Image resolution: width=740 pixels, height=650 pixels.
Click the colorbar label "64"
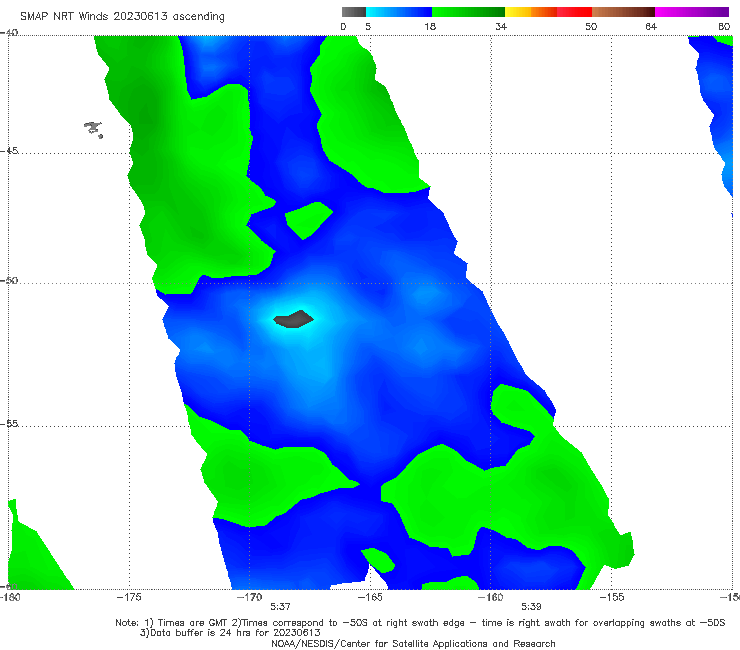click(651, 26)
